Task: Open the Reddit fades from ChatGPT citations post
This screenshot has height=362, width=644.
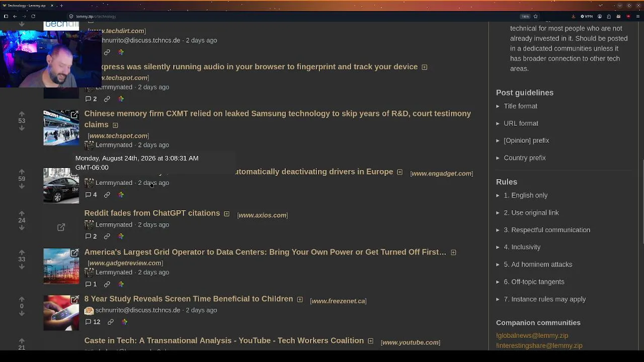Action: point(152,213)
